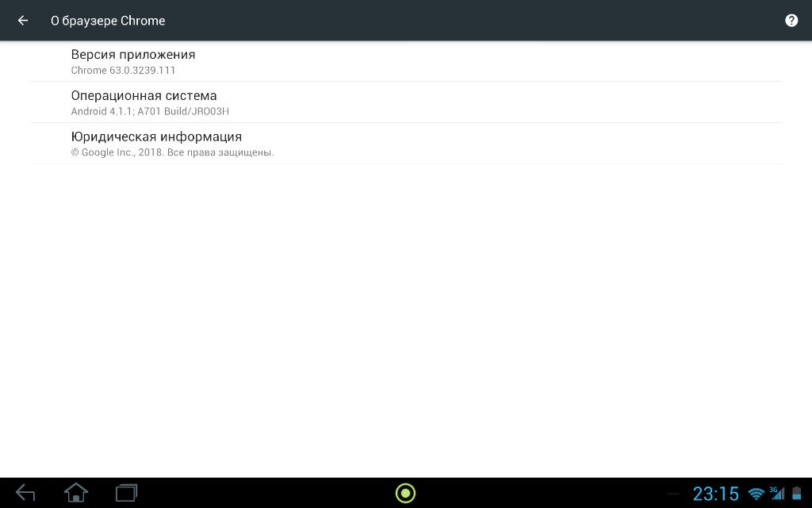Open help via the question mark icon
The height and width of the screenshot is (508, 812).
[x=791, y=20]
